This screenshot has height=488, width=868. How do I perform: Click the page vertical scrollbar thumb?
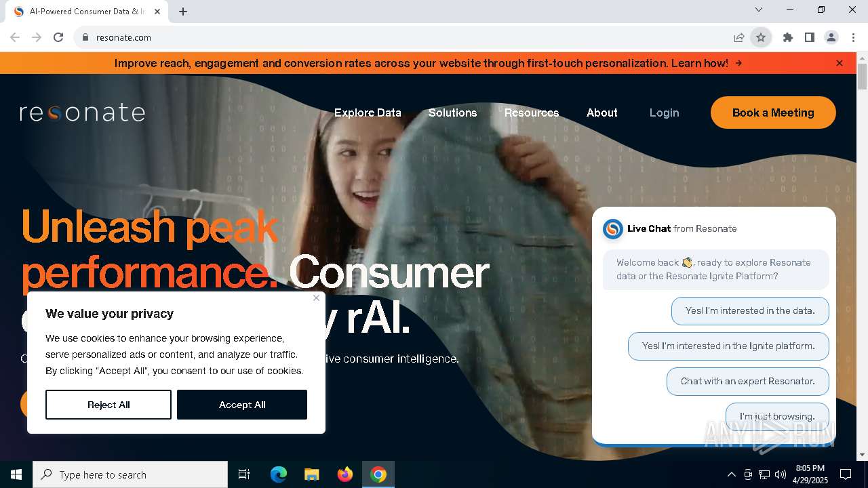coord(863,77)
